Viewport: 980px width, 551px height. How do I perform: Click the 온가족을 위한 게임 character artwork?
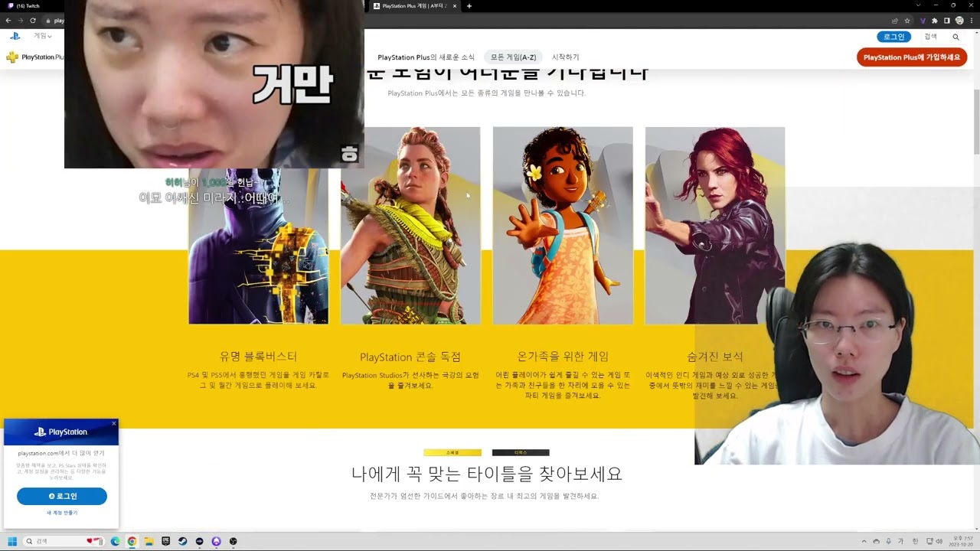pos(563,225)
